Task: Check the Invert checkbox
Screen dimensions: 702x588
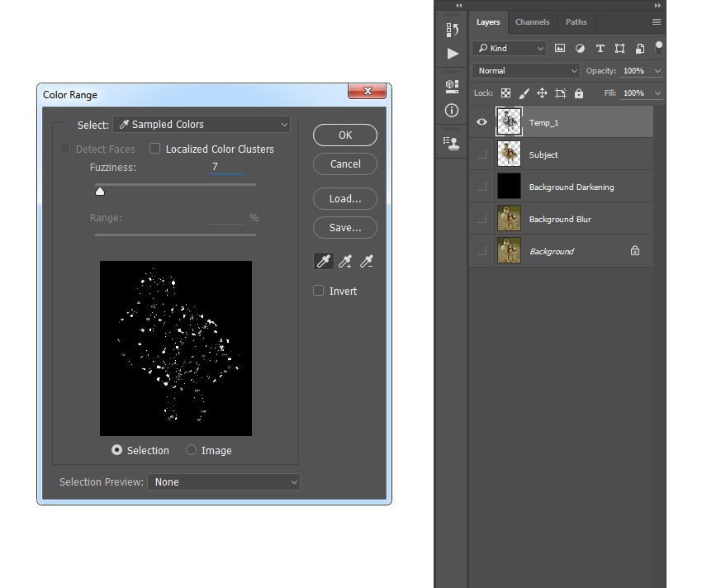Action: click(319, 291)
